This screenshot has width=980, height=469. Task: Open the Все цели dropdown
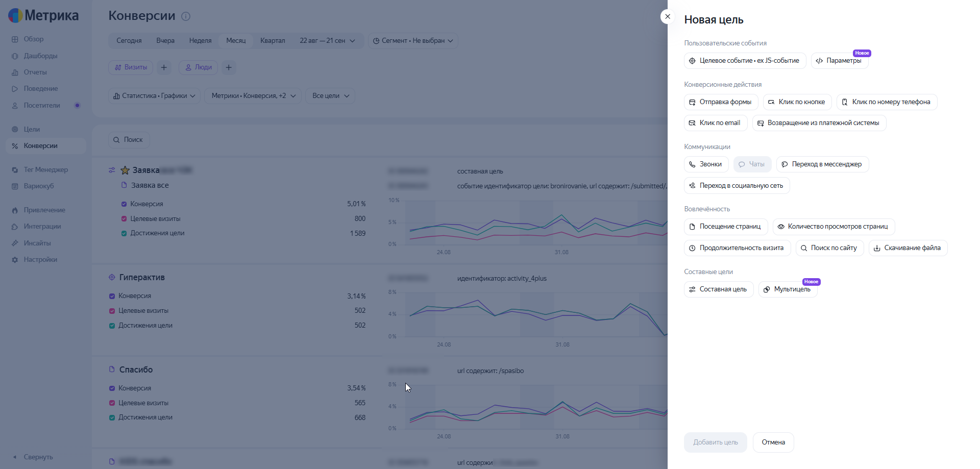[330, 96]
